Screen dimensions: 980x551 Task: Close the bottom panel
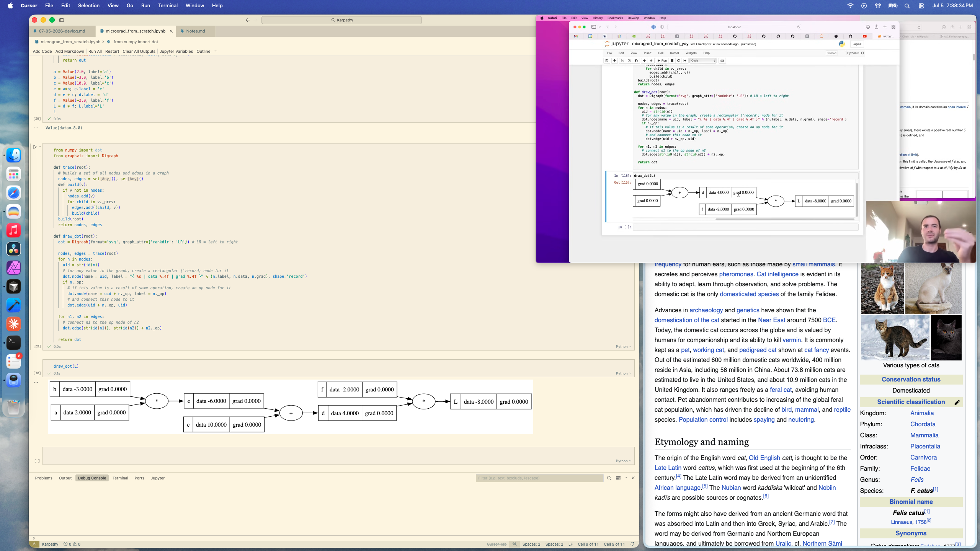pyautogui.click(x=633, y=478)
